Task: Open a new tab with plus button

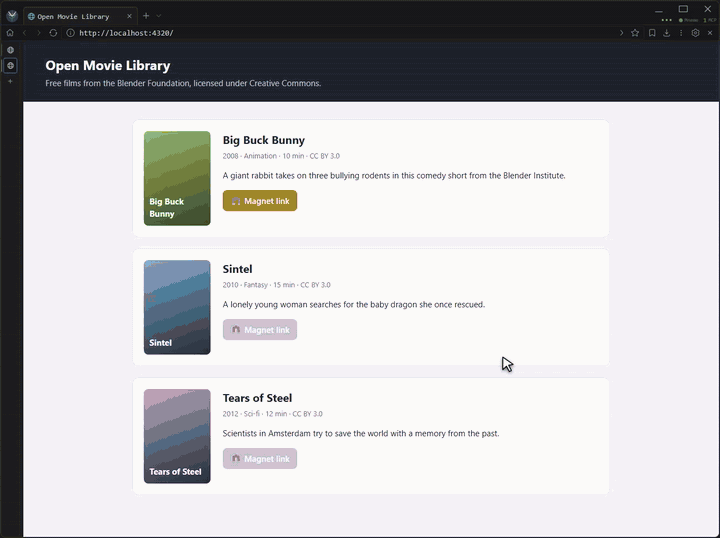Action: point(146,16)
